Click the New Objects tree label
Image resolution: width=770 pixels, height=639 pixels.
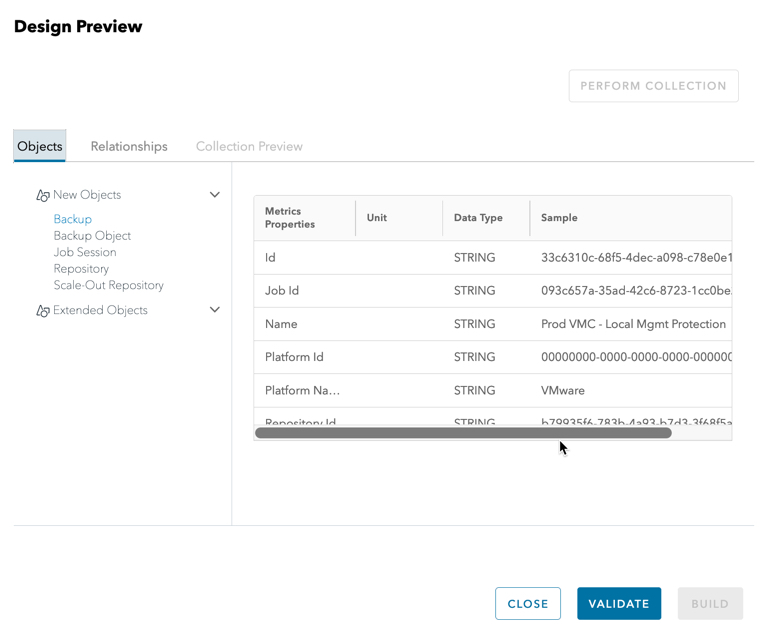87,194
